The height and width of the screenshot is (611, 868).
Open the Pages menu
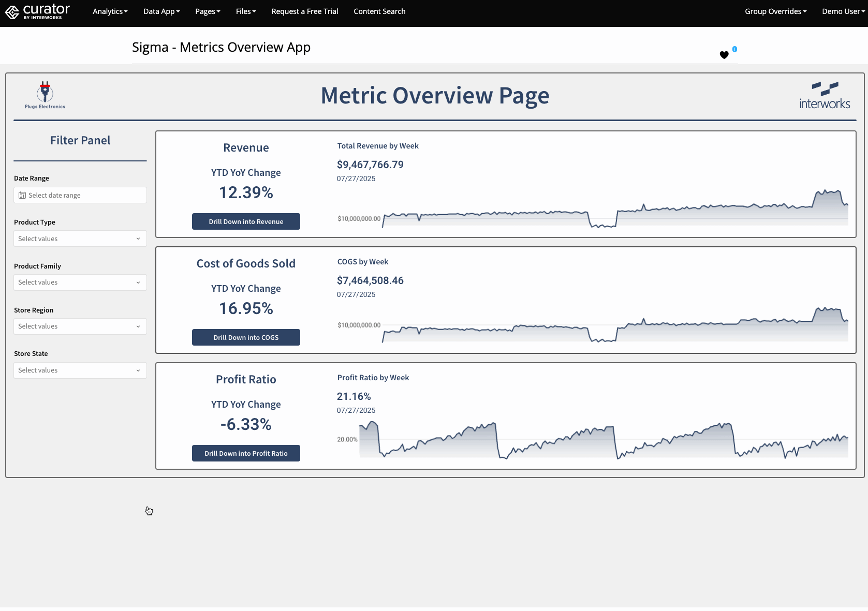[x=208, y=11]
